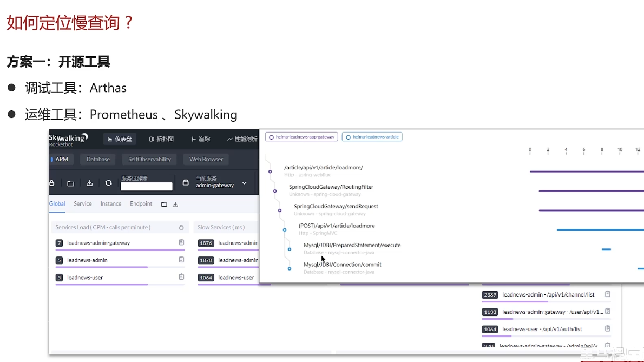
Task: Select the /article/api/v1/article/loadmore/ span
Action: 324,167
